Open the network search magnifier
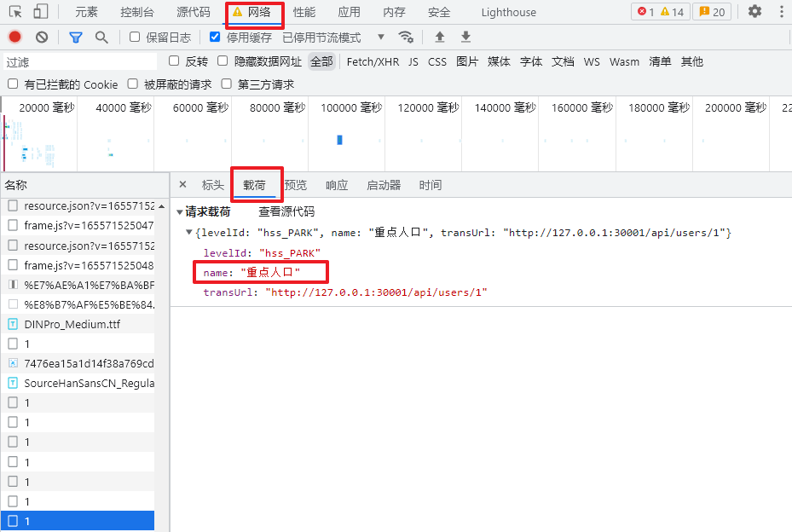 101,38
